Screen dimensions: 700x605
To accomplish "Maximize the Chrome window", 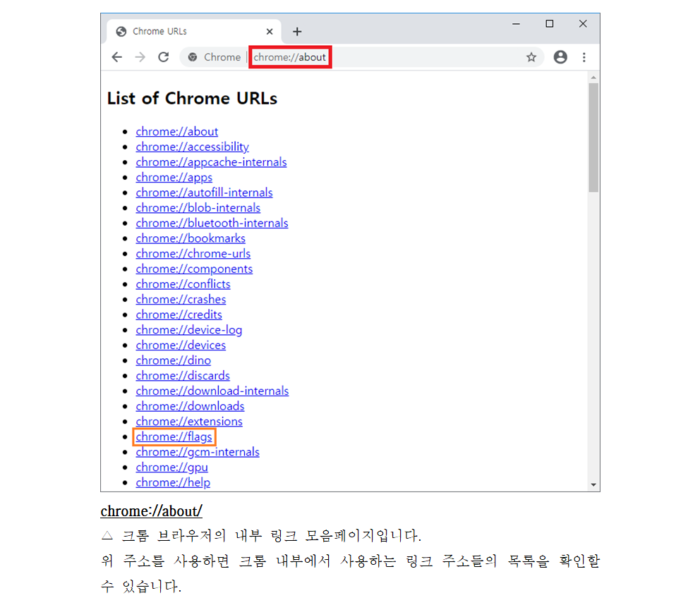I will pyautogui.click(x=550, y=24).
